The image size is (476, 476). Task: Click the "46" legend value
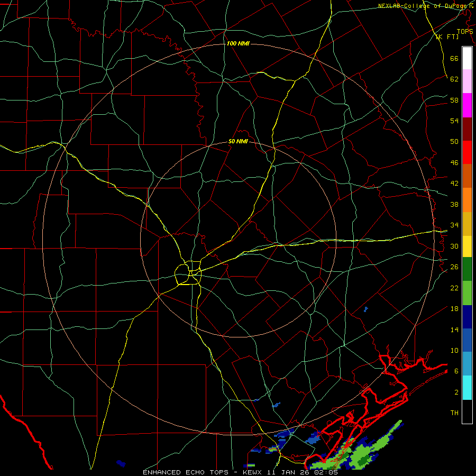454,163
